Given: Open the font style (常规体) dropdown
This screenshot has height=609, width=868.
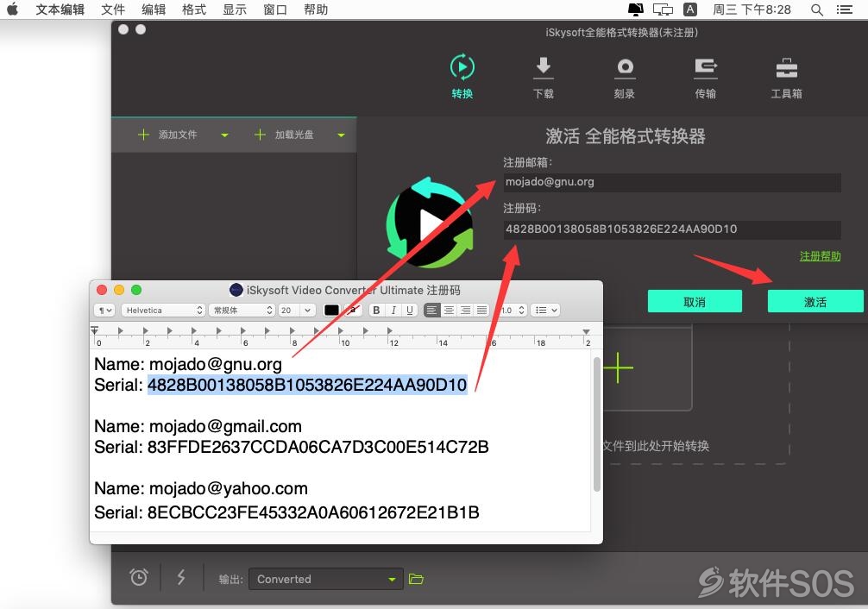Looking at the screenshot, I should [x=242, y=310].
